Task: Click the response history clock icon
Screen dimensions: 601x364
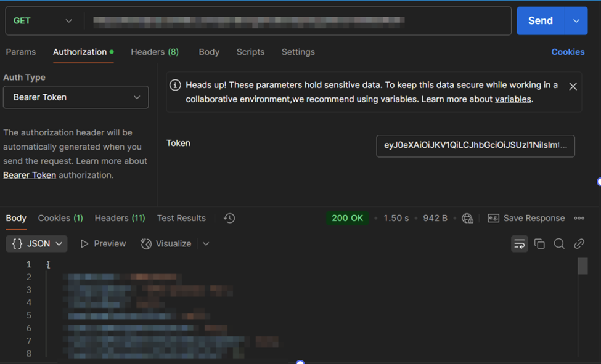Action: (x=229, y=218)
